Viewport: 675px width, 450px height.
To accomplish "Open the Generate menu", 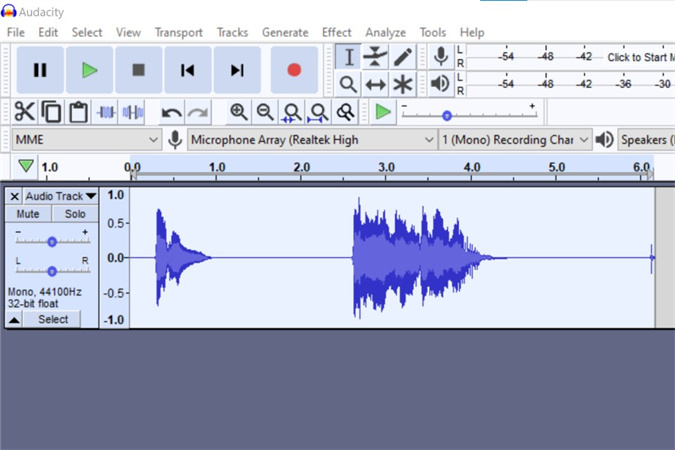I will tap(285, 32).
